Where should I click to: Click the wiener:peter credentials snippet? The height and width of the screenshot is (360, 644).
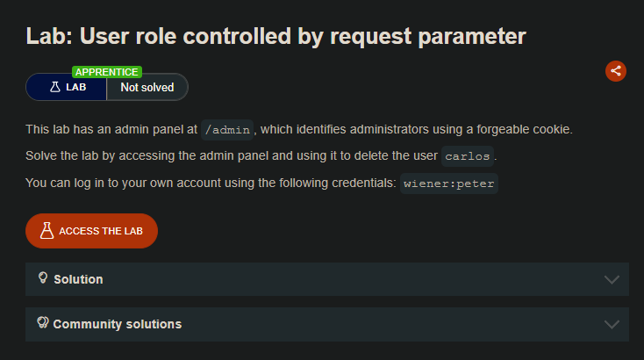449,184
